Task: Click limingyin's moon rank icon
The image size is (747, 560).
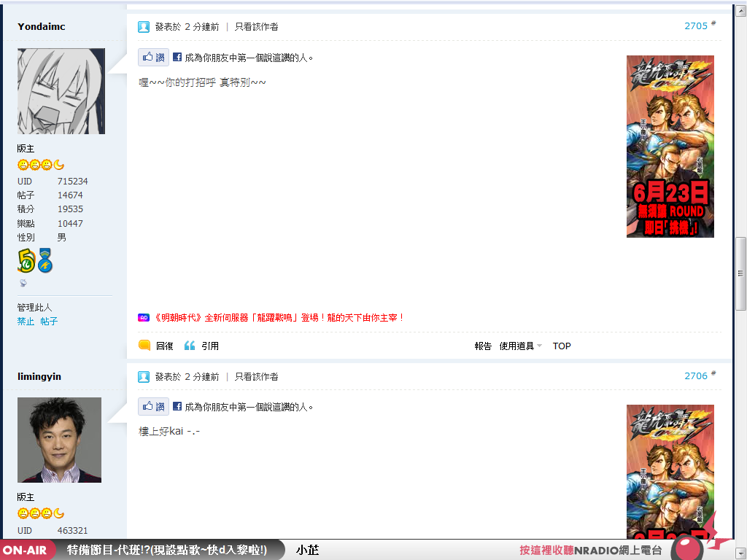Action: pos(58,513)
